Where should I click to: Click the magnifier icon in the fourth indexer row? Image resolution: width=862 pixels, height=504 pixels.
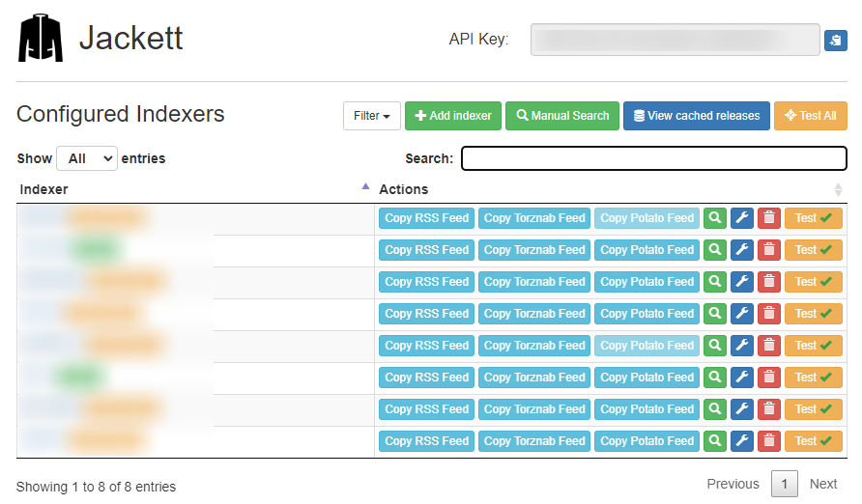coord(715,314)
